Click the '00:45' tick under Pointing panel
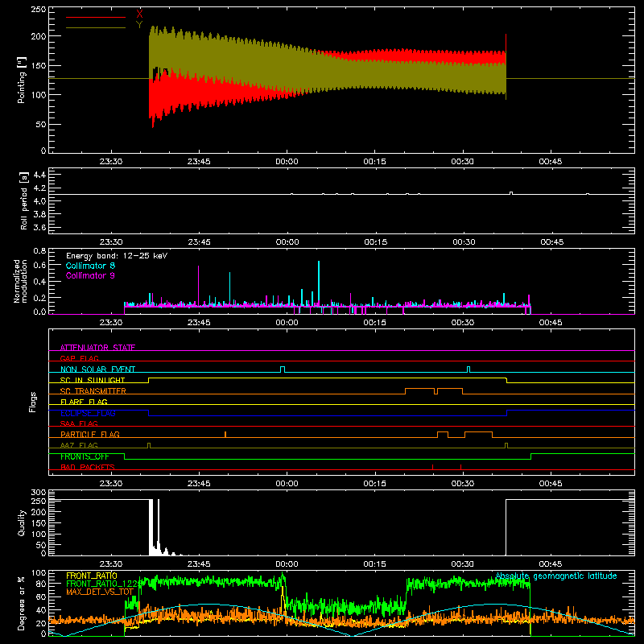 pyautogui.click(x=551, y=162)
